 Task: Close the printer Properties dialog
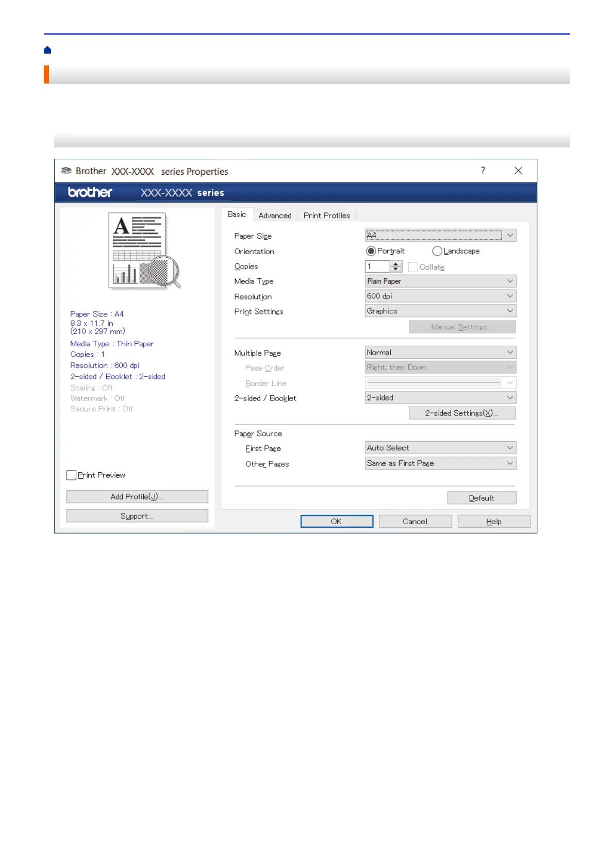(518, 171)
